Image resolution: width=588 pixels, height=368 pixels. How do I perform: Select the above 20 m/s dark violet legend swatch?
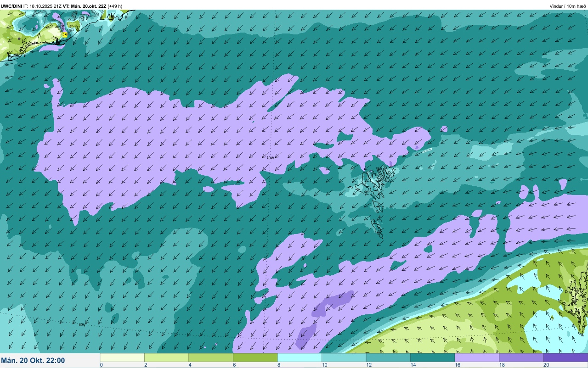pos(565,357)
